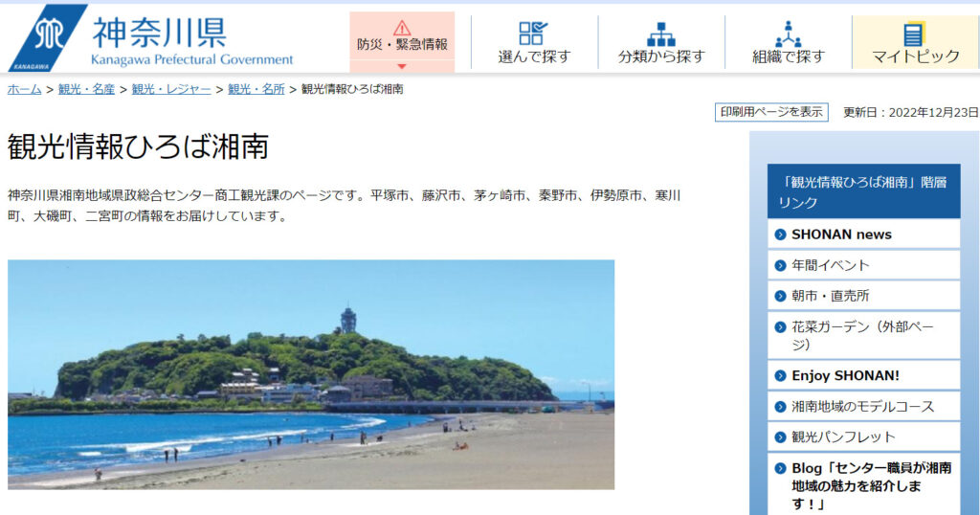Go to ホーム breadcrumb link
Screen dimensions: 980x515
(24, 89)
